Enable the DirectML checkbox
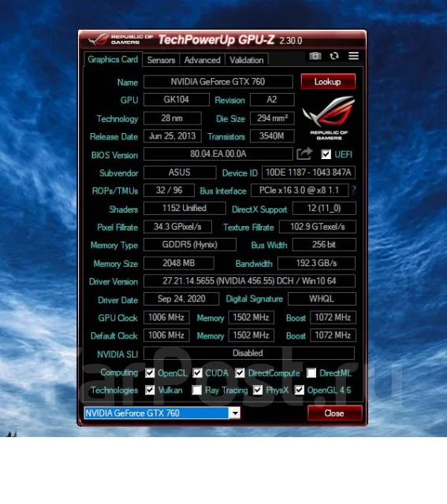 (311, 372)
